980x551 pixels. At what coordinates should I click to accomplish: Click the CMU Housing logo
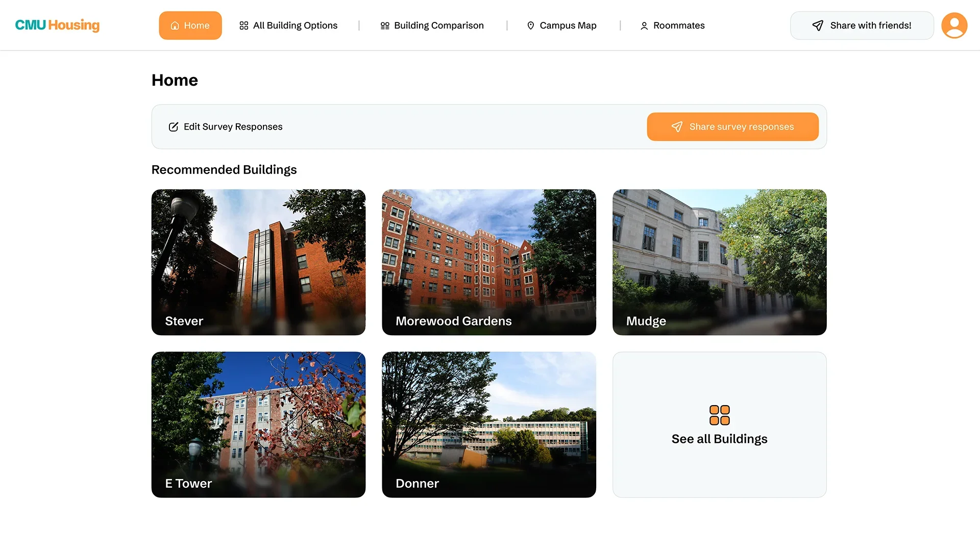pyautogui.click(x=57, y=25)
